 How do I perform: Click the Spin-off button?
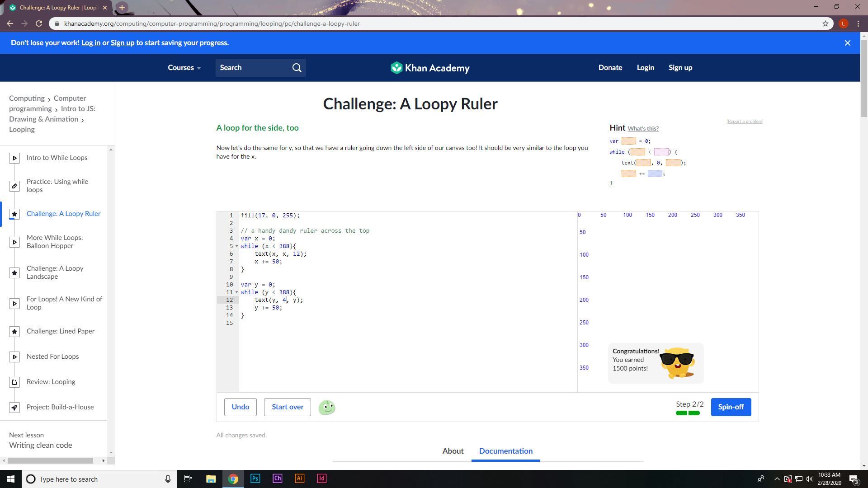point(731,407)
